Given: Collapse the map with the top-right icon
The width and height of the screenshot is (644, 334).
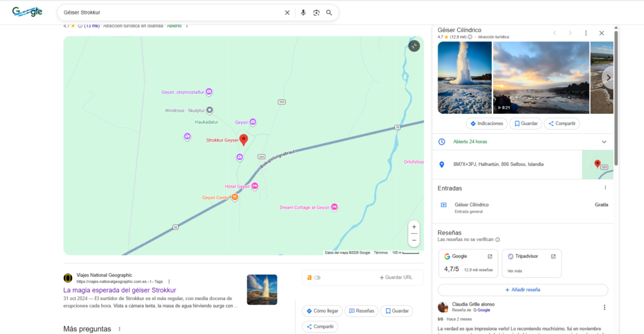Looking at the screenshot, I should tap(413, 46).
